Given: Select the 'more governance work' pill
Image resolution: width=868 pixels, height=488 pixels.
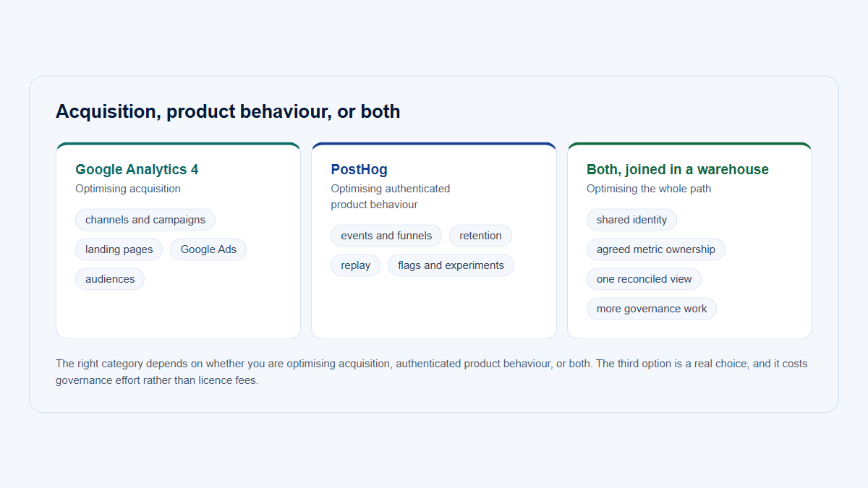Looking at the screenshot, I should click(652, 309).
